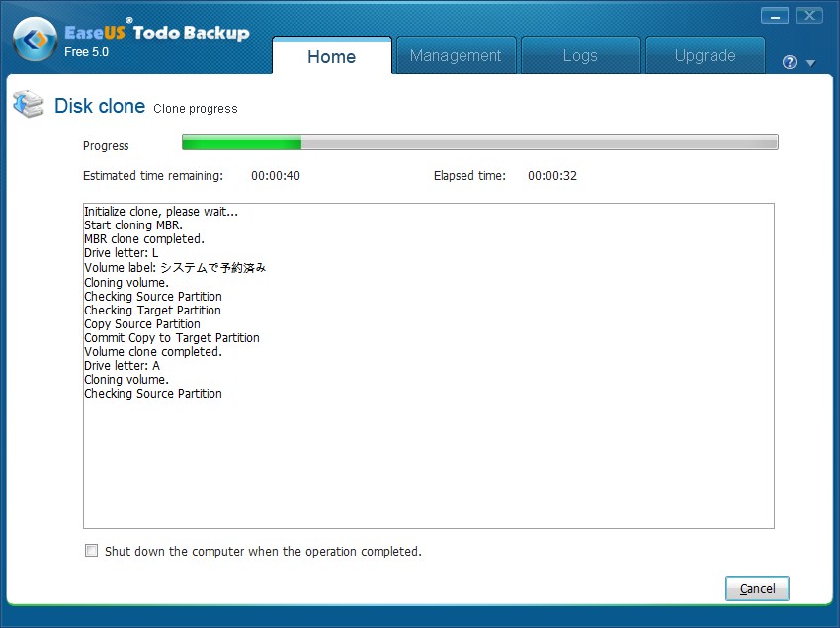Select the "Volume label" log line
The width and height of the screenshot is (840, 628).
[x=175, y=267]
